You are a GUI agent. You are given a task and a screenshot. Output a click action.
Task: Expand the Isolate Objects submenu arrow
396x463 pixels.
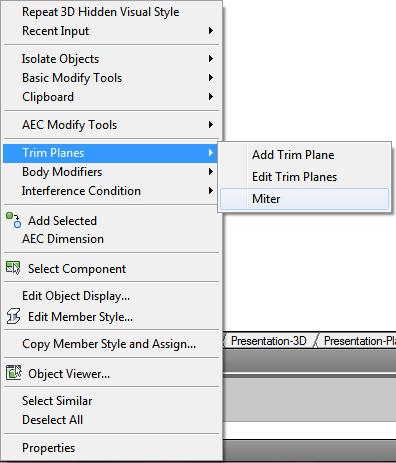[211, 59]
